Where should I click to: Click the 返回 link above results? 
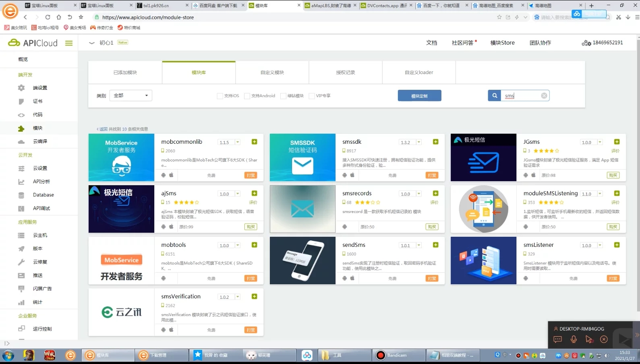pos(103,129)
